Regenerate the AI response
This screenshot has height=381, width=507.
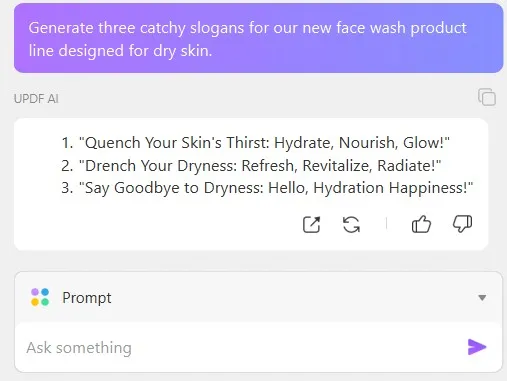pyautogui.click(x=351, y=224)
